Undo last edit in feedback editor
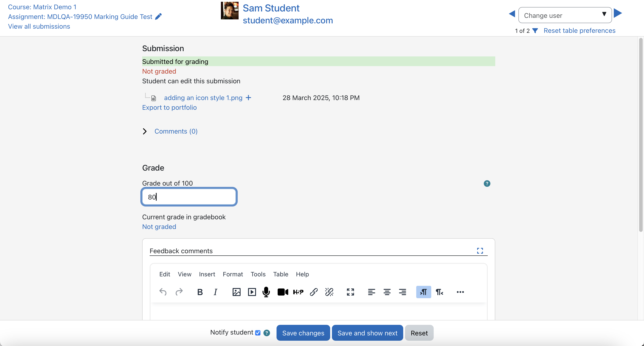This screenshot has height=346, width=644. tap(163, 292)
